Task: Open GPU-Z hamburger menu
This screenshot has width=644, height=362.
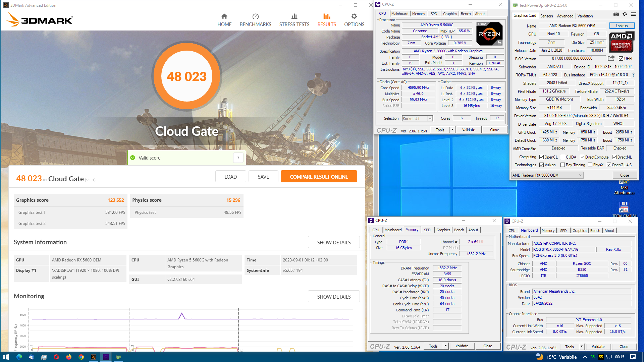Action: tap(633, 14)
